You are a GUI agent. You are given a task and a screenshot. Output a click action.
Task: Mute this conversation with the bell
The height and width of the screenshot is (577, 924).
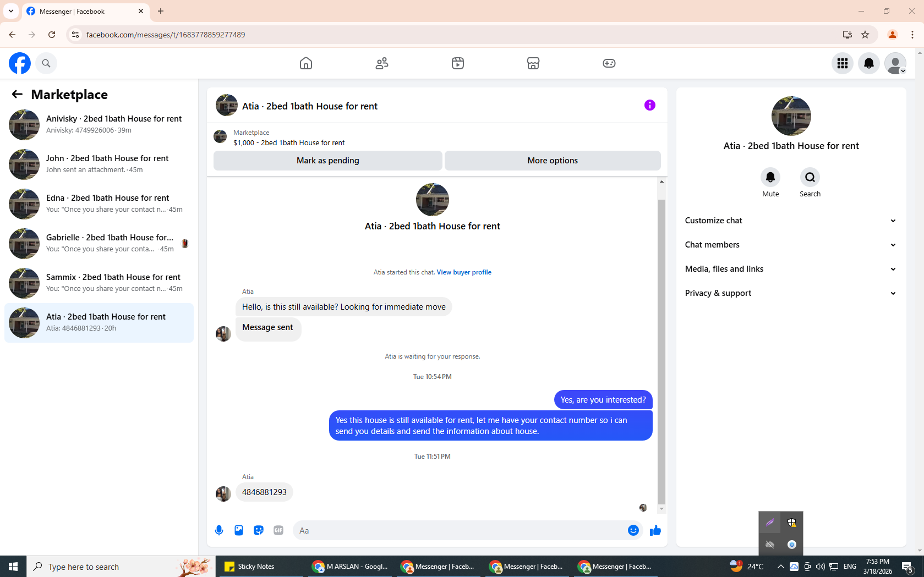(770, 177)
